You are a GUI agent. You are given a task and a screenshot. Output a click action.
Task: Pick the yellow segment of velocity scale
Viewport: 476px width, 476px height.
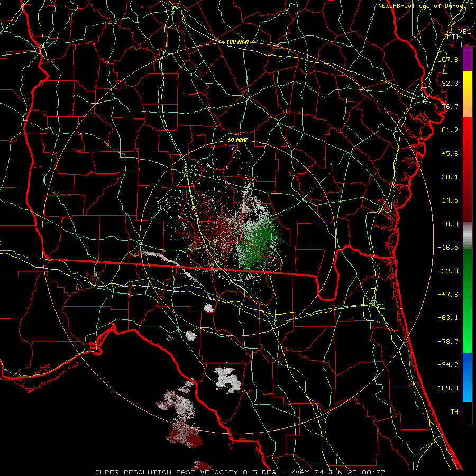point(467,94)
